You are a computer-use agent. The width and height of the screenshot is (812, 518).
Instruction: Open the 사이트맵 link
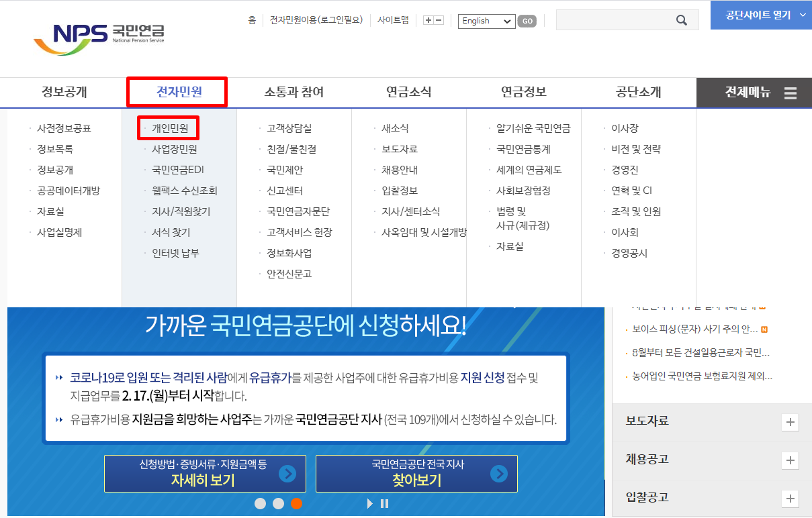(x=393, y=20)
